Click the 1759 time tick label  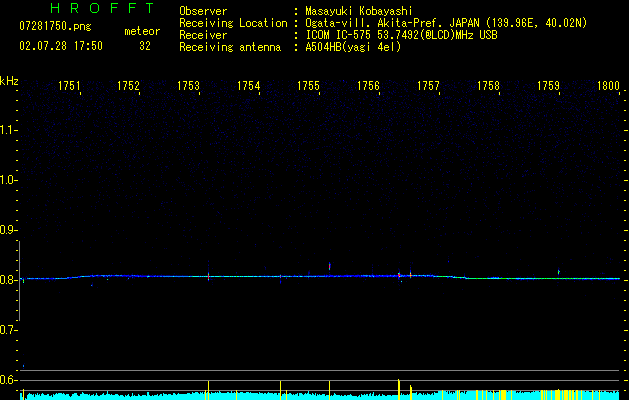pyautogui.click(x=548, y=86)
